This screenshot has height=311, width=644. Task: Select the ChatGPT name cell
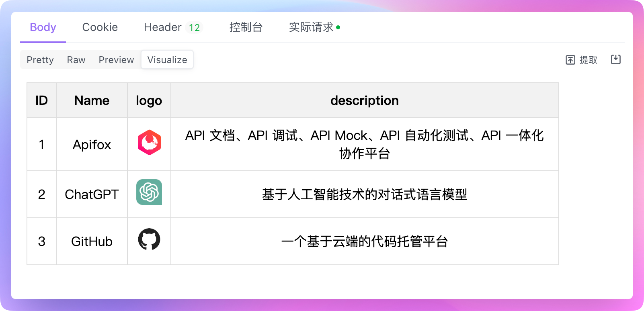(x=92, y=194)
